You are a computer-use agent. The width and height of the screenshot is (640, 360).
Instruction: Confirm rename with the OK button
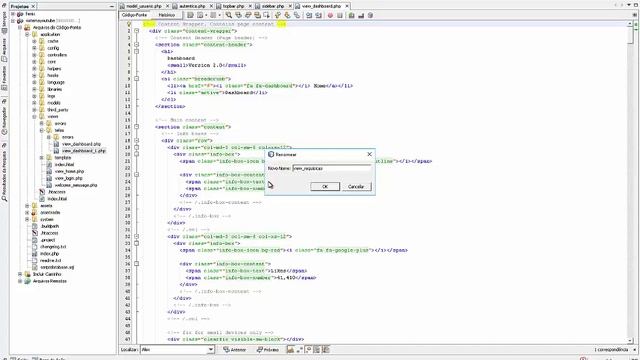point(325,187)
